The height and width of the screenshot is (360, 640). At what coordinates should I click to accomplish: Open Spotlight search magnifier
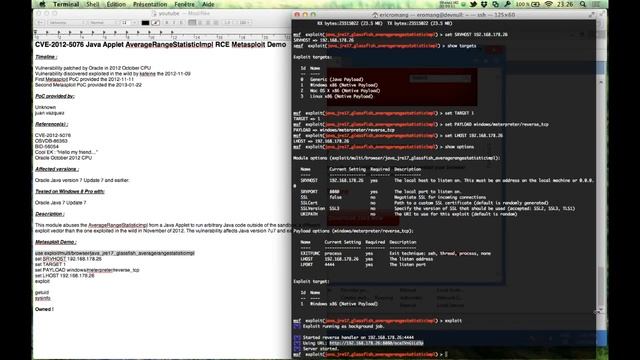coord(583,4)
